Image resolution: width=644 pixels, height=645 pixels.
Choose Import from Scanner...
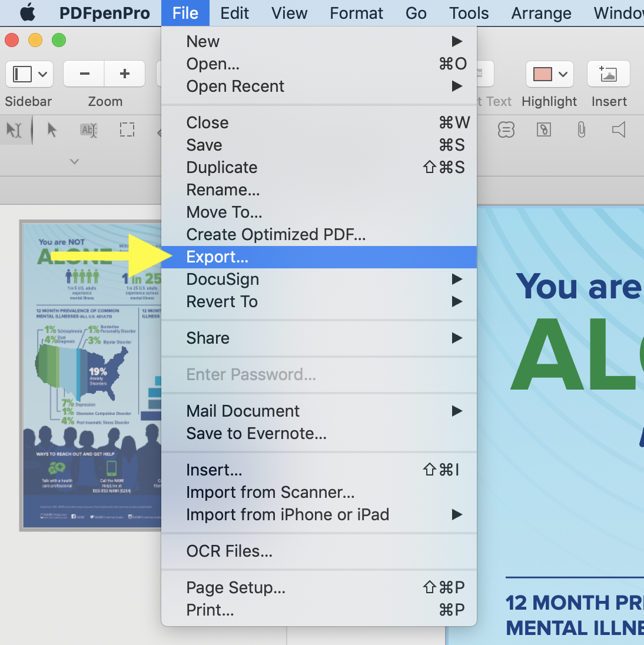[319, 493]
